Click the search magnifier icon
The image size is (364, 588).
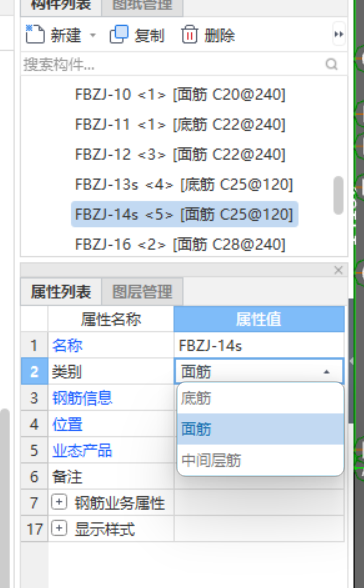[x=331, y=64]
